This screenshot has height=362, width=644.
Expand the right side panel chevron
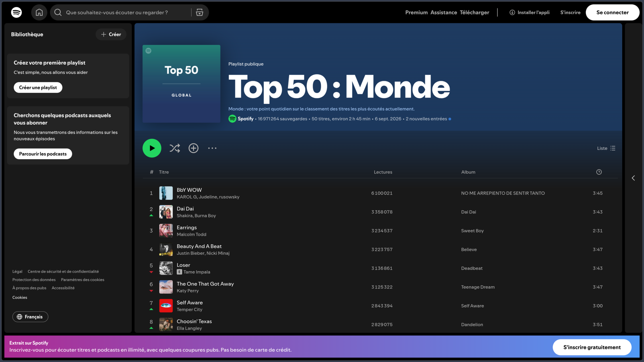click(633, 178)
